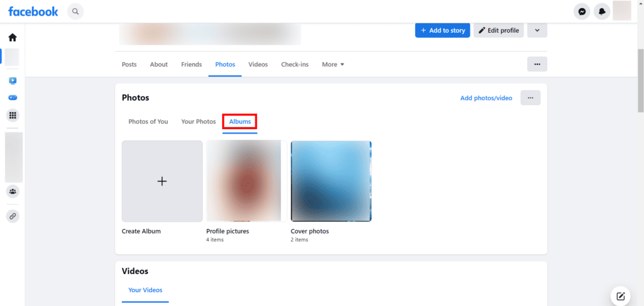Go to Home in left sidebar

(x=13, y=37)
